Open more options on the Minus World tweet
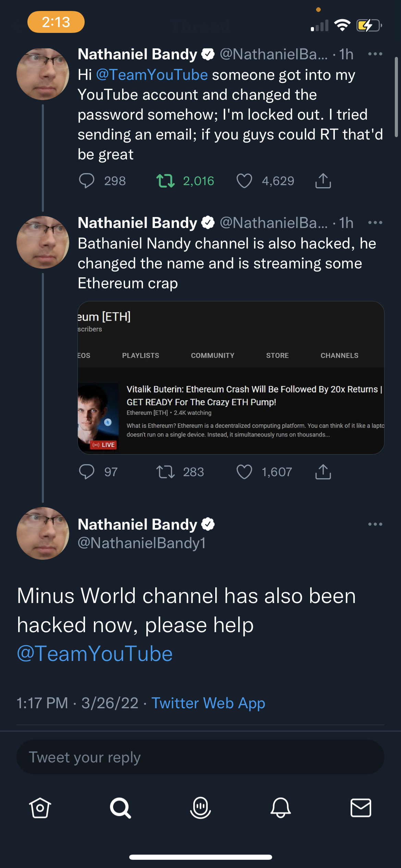This screenshot has height=868, width=401. [x=375, y=524]
